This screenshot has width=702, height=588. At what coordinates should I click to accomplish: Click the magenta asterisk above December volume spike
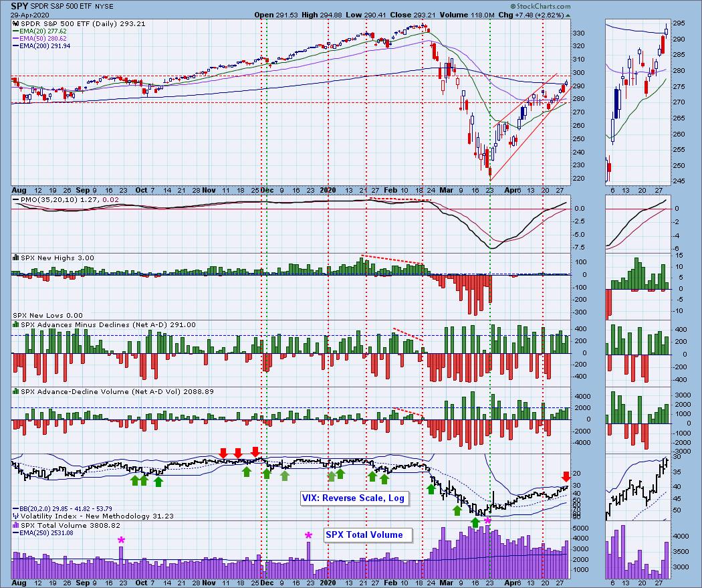(x=308, y=535)
